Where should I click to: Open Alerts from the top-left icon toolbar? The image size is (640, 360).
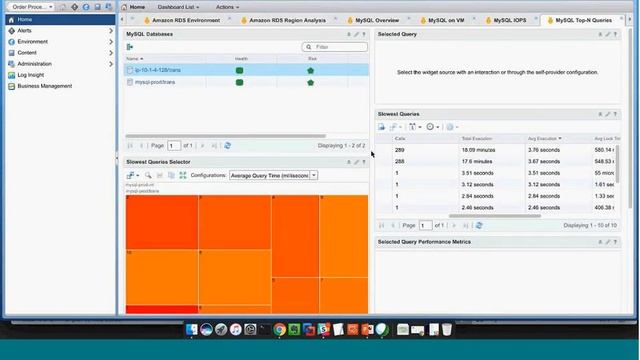pos(75,7)
